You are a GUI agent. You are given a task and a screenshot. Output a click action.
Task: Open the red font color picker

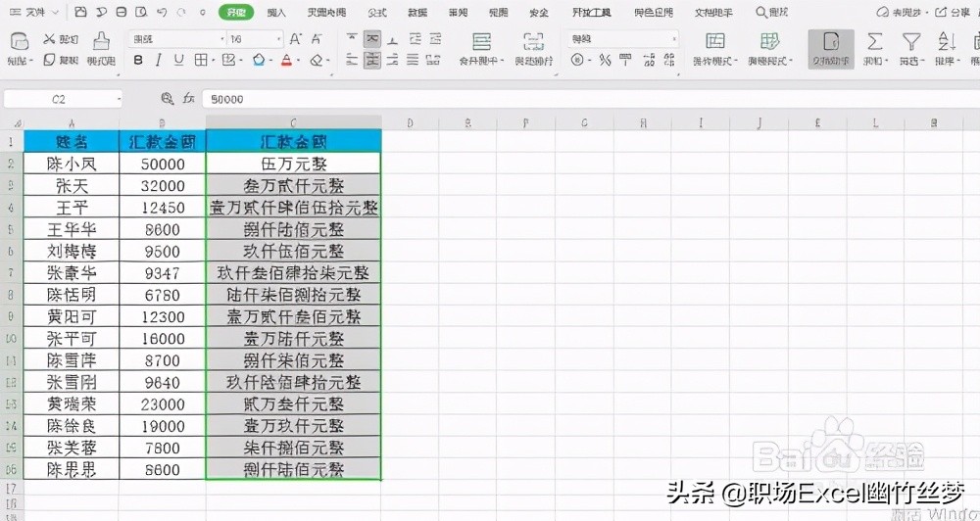tap(286, 60)
